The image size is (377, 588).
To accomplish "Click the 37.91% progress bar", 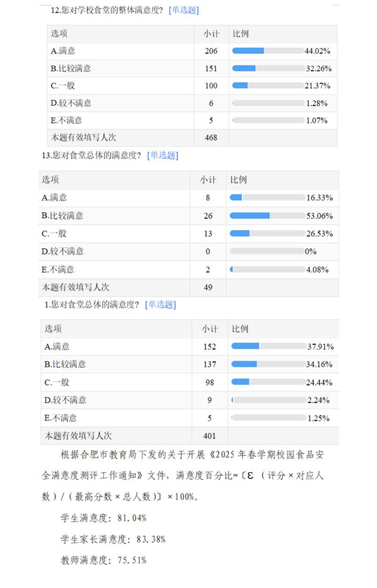I will click(269, 346).
